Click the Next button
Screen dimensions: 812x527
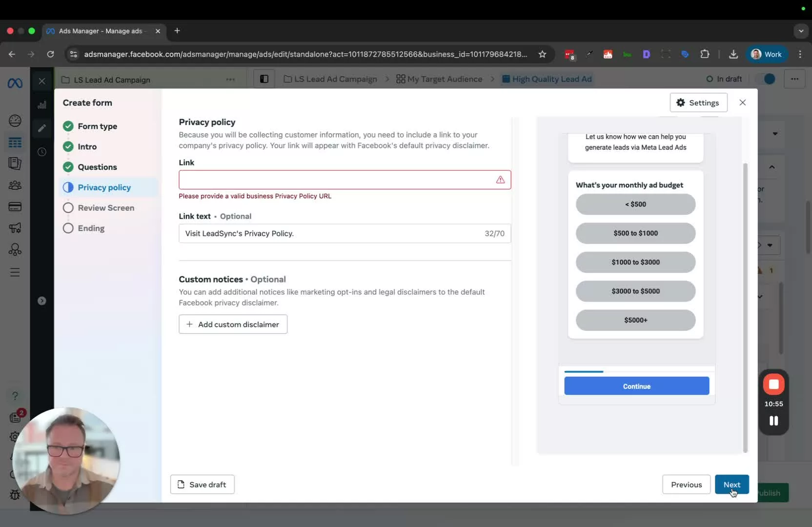click(732, 484)
